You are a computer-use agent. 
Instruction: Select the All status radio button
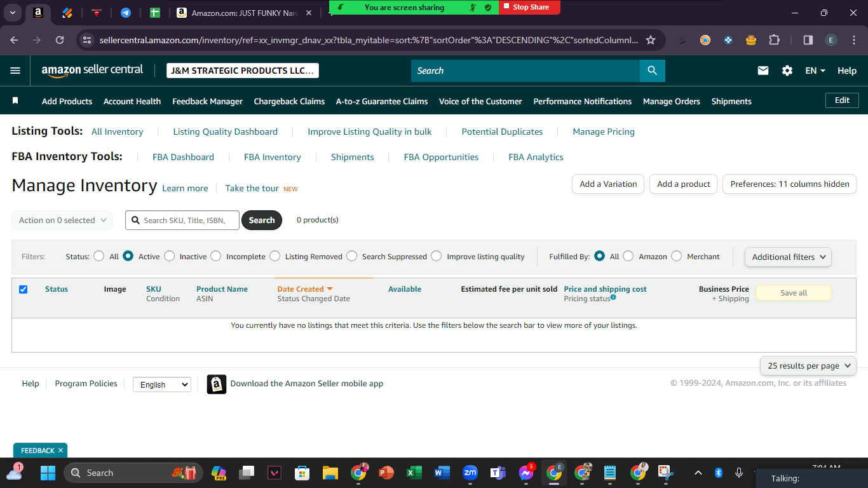point(98,256)
